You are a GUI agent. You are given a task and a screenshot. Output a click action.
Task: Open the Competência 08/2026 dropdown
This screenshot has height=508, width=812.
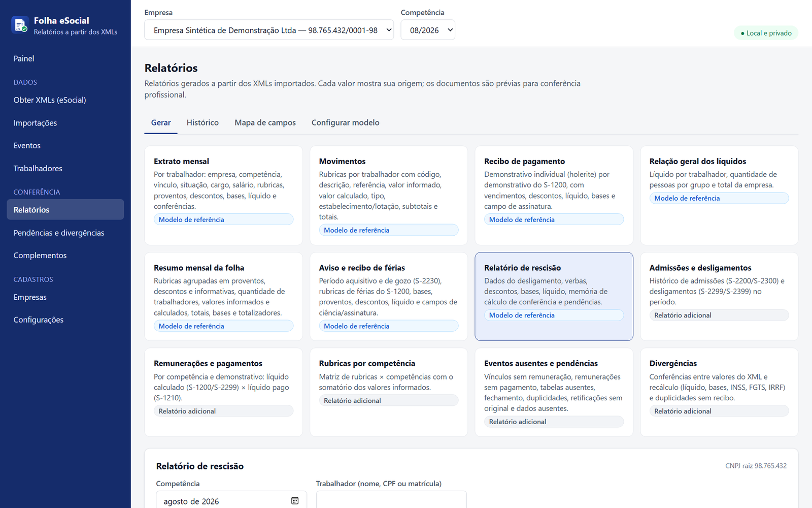pyautogui.click(x=428, y=30)
